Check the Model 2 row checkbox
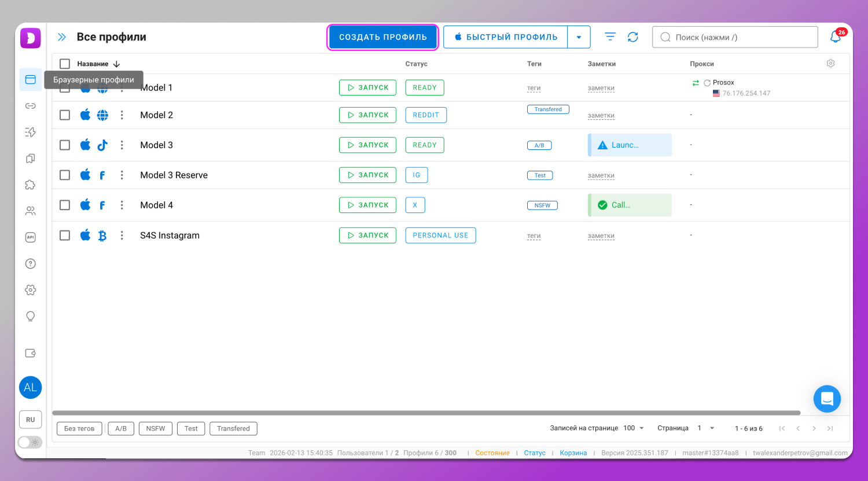 (65, 115)
